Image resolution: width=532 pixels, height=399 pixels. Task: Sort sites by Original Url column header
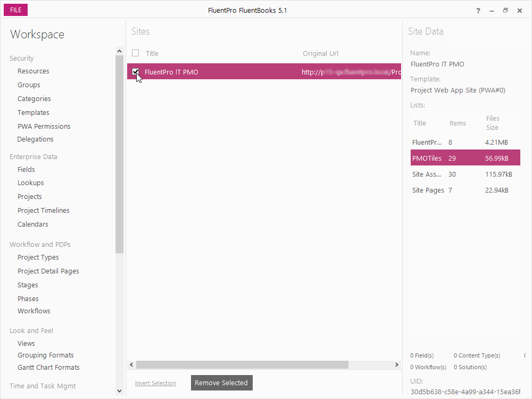click(320, 53)
